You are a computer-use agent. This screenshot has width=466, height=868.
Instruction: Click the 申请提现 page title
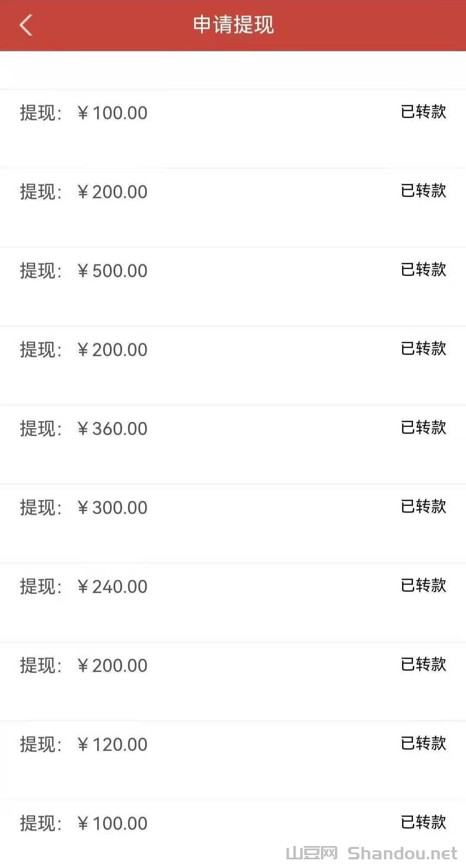(x=233, y=25)
